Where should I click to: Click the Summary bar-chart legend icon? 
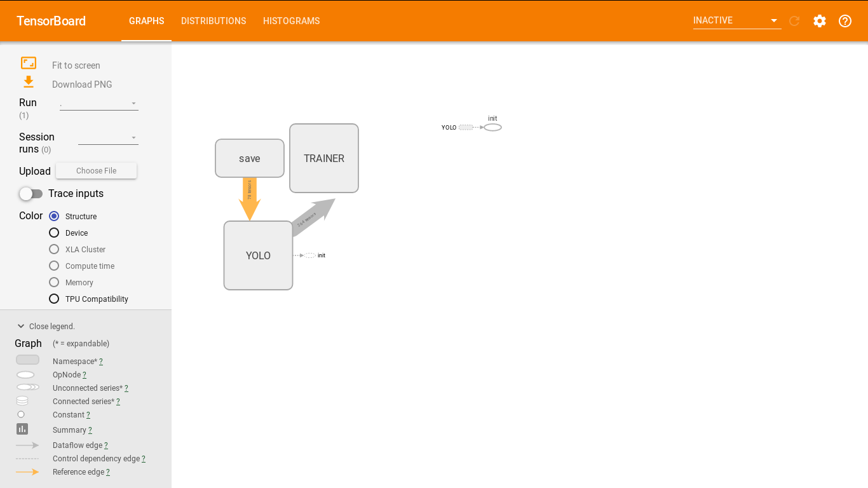coord(22,429)
